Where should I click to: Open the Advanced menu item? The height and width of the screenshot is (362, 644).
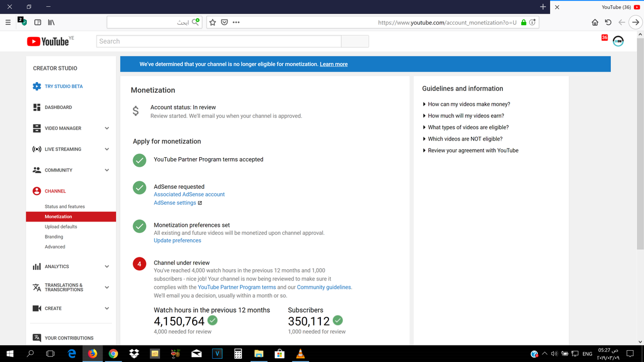(55, 247)
